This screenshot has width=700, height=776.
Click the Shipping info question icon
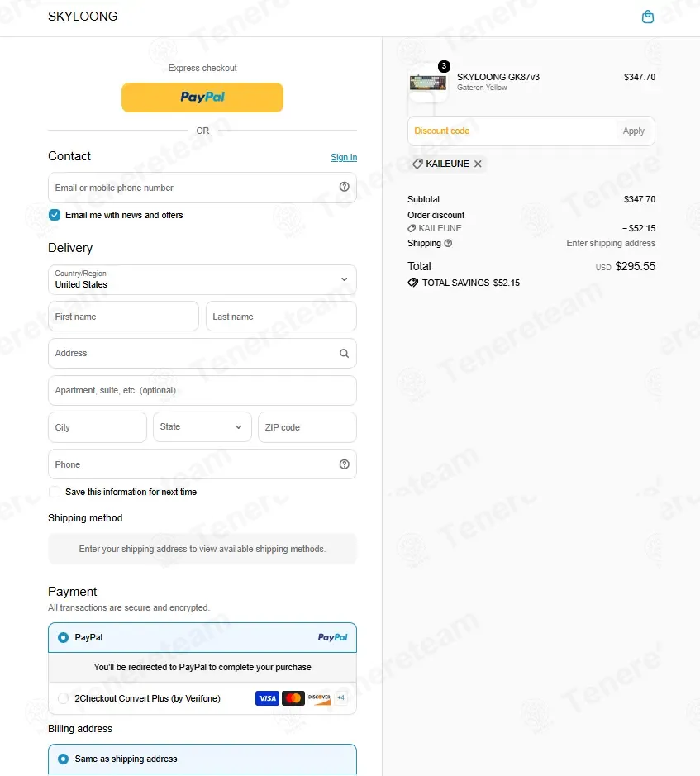(x=448, y=243)
